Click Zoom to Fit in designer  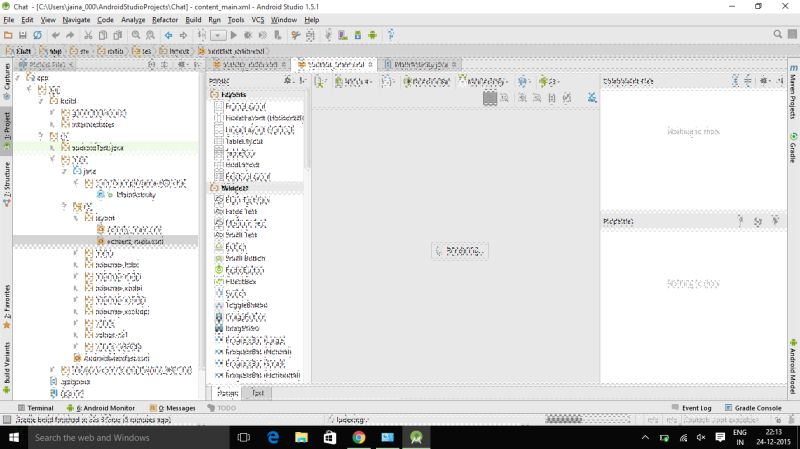pos(490,97)
